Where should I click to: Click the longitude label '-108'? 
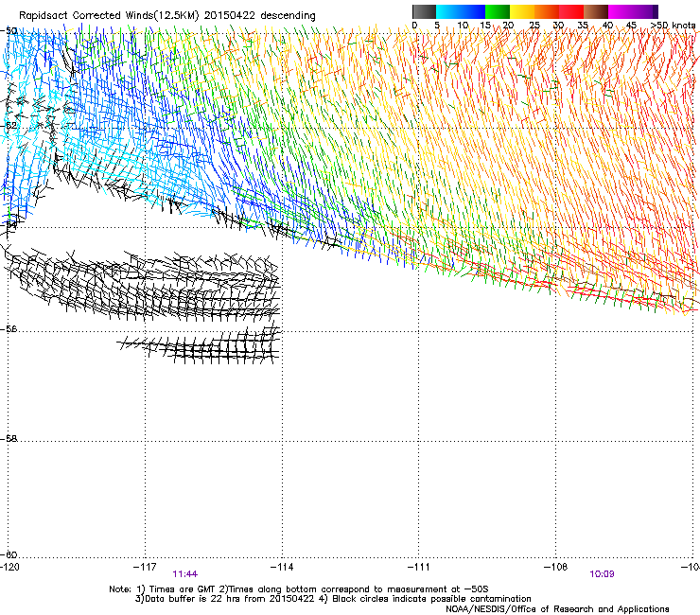pos(556,567)
